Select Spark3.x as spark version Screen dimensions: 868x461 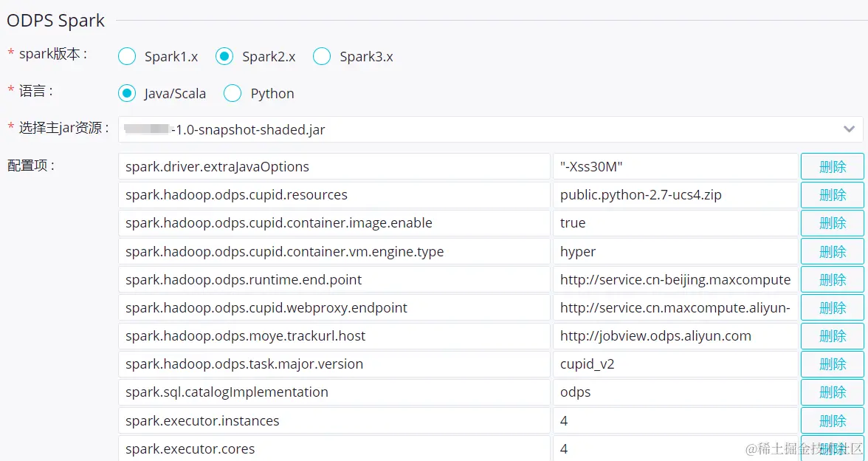coord(322,57)
